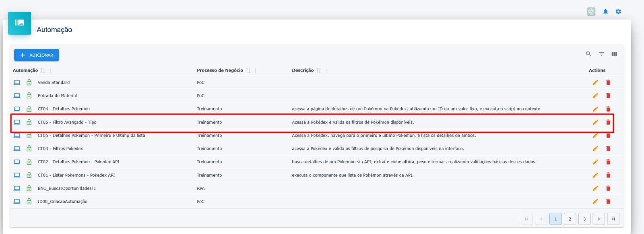Image resolution: width=644 pixels, height=234 pixels.
Task: Sort by Processo de Negócio column
Action: pos(248,70)
